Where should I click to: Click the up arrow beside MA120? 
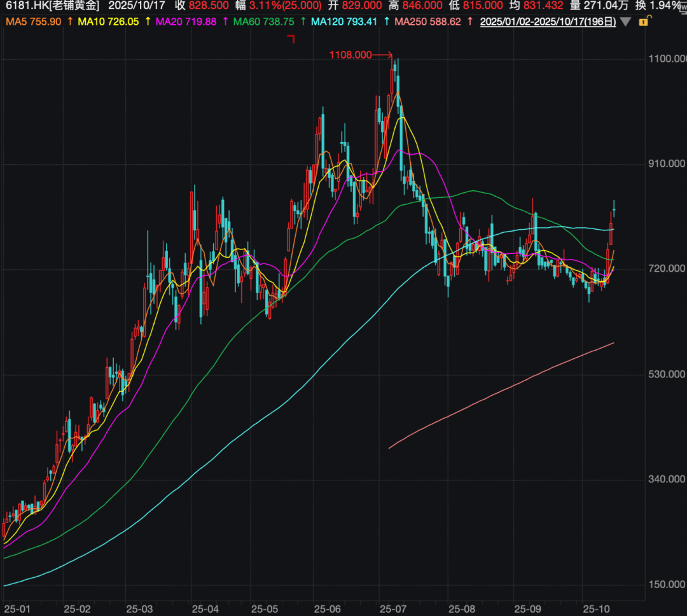385,22
